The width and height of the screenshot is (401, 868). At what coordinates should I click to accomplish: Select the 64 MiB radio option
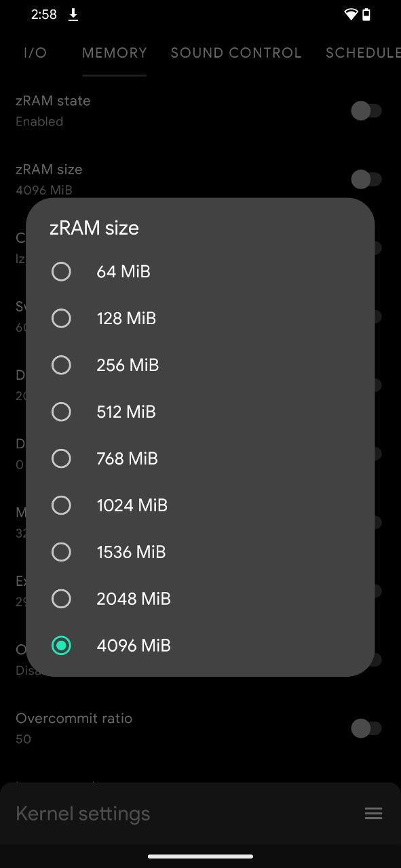click(x=200, y=271)
